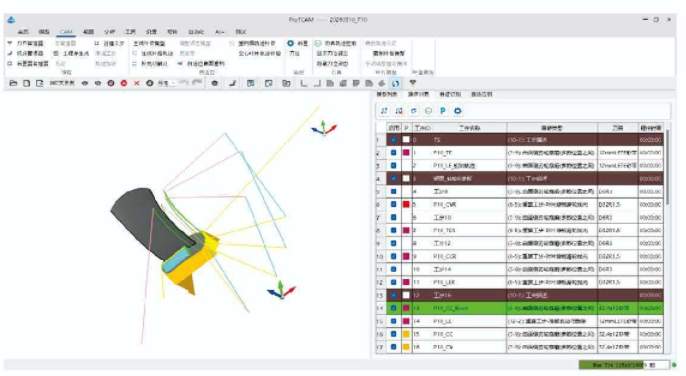Toggle the checkbox in P10_CC row 16
Image resolution: width=686 pixels, height=376 pixels.
(393, 334)
